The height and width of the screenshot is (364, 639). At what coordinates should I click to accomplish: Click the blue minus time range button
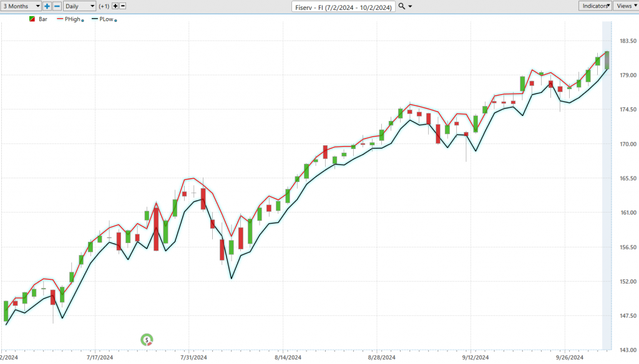(57, 6)
